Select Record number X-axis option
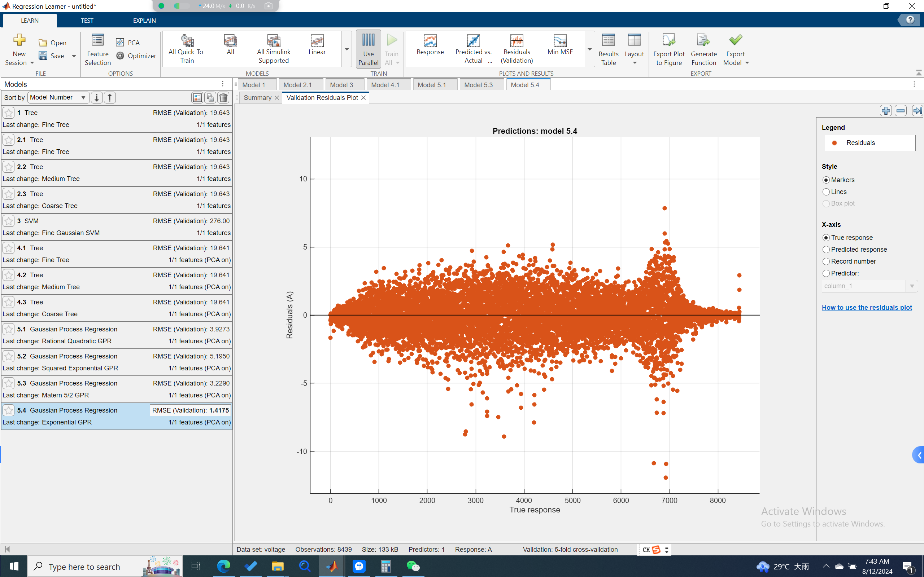Screen dimensions: 924x577 (826, 261)
